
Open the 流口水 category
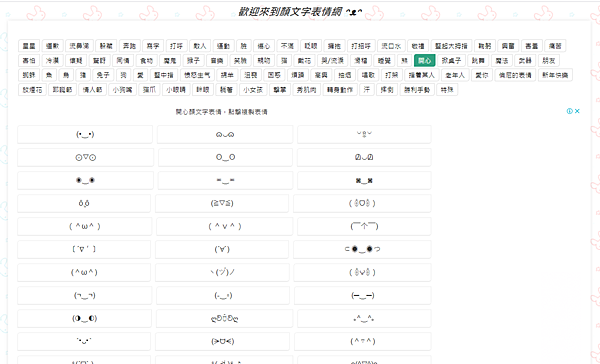click(x=391, y=46)
